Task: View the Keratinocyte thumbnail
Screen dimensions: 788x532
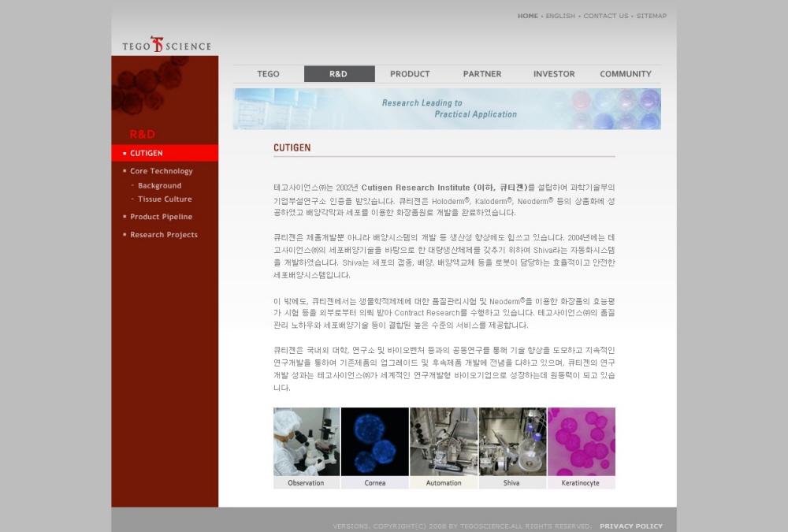Action: [582, 442]
